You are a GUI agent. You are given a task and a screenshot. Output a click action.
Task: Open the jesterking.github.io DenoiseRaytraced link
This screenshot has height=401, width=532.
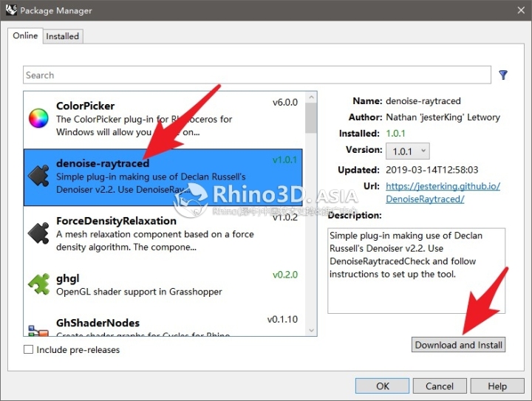click(x=443, y=193)
